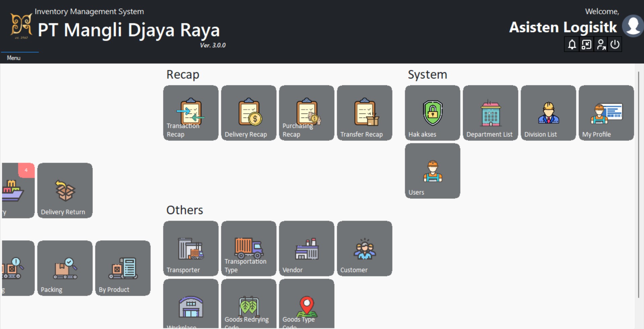
Task: Open the Division List tile
Action: click(x=548, y=113)
